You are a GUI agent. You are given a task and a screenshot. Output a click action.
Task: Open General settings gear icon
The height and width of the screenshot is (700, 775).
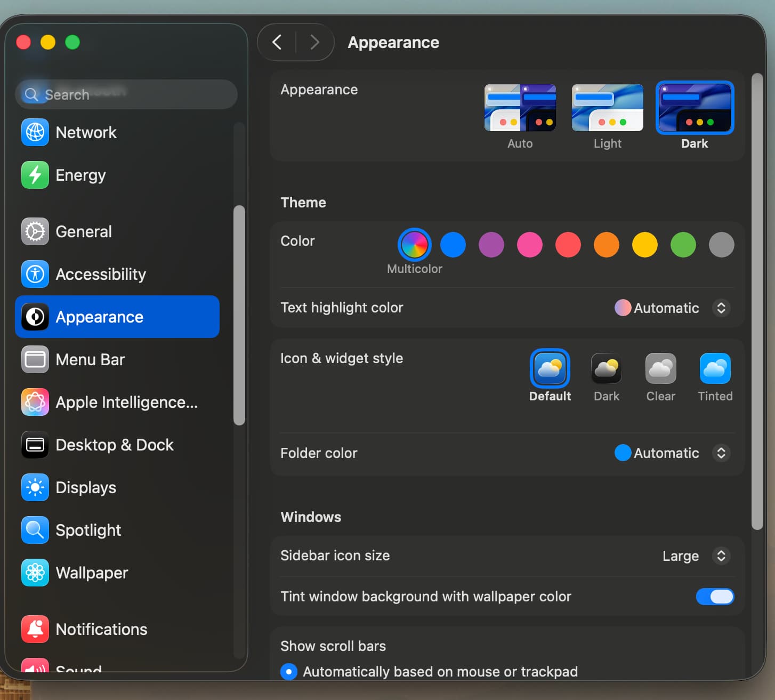coord(35,231)
